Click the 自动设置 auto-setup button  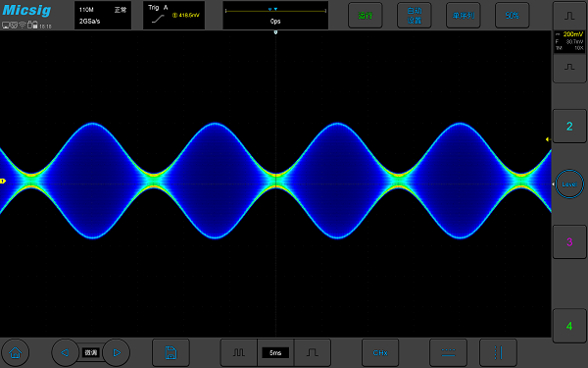pyautogui.click(x=415, y=16)
